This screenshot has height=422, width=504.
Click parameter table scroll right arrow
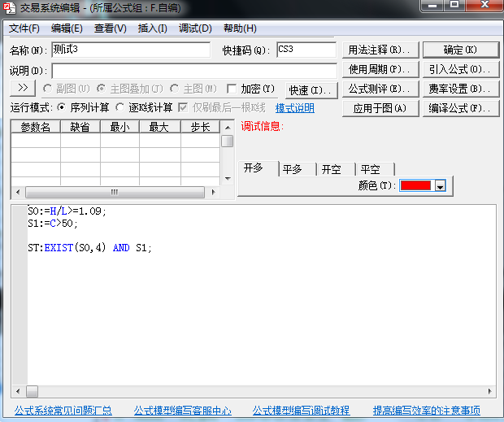coord(213,192)
